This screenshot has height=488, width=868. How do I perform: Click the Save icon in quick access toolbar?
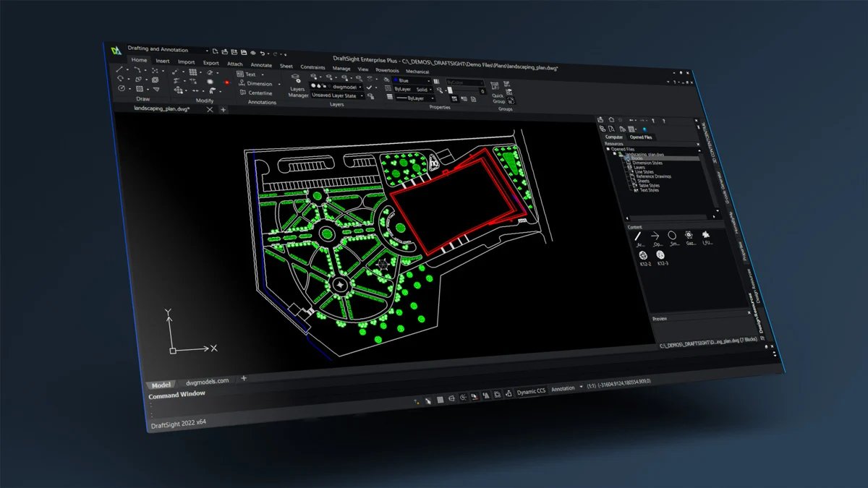pos(244,52)
